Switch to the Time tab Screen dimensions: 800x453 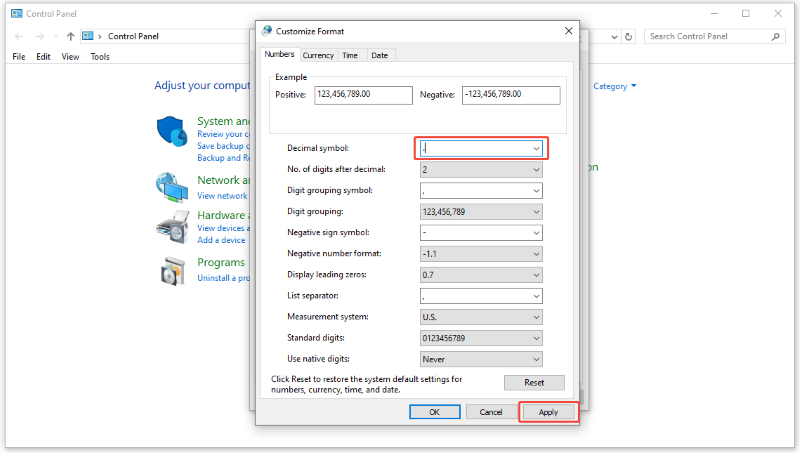pos(350,55)
